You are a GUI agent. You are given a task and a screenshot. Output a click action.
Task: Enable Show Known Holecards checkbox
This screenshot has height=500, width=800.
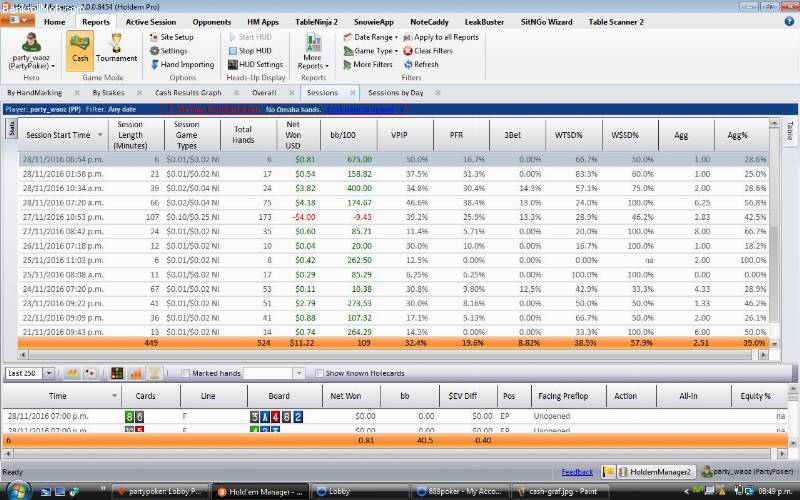319,373
